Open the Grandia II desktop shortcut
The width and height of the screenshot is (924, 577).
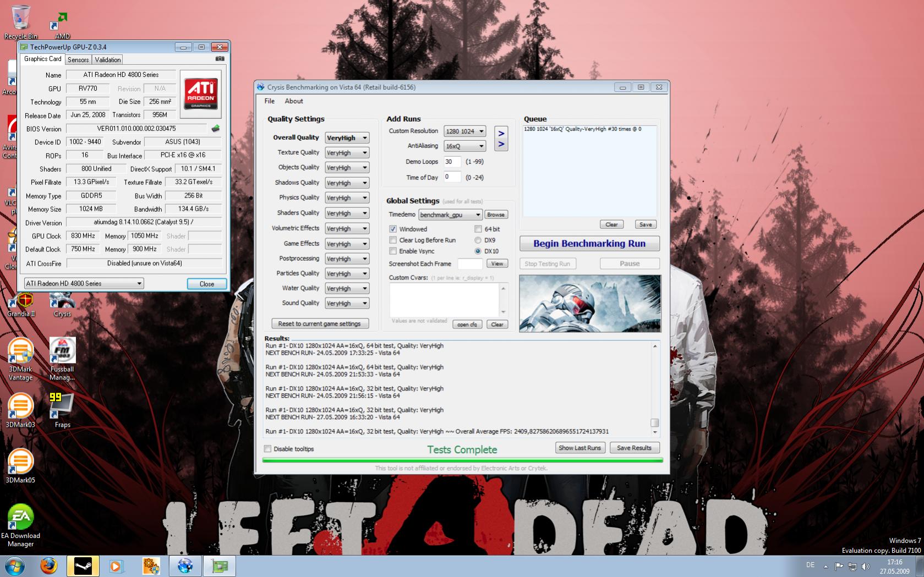(x=21, y=305)
